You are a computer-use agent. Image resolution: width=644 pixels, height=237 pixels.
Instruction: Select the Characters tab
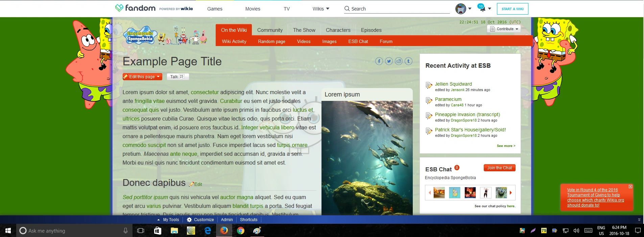click(x=338, y=30)
